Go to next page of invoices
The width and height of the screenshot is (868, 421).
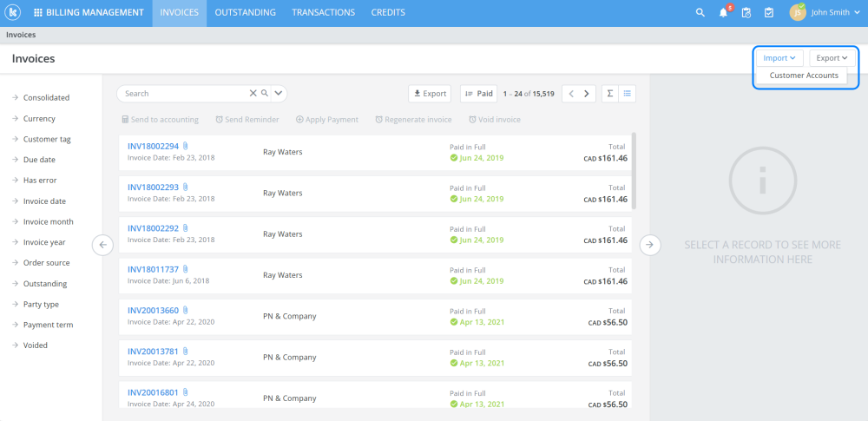click(587, 94)
